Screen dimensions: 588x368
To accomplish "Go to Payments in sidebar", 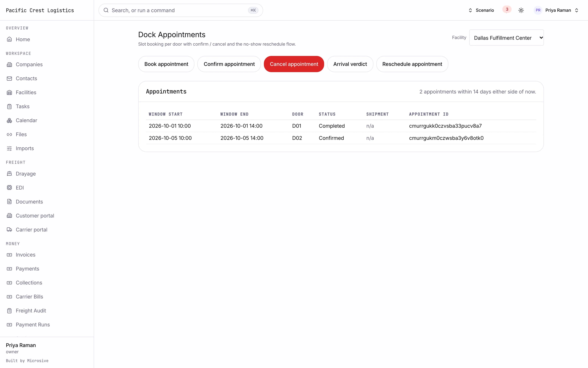I will pyautogui.click(x=27, y=269).
